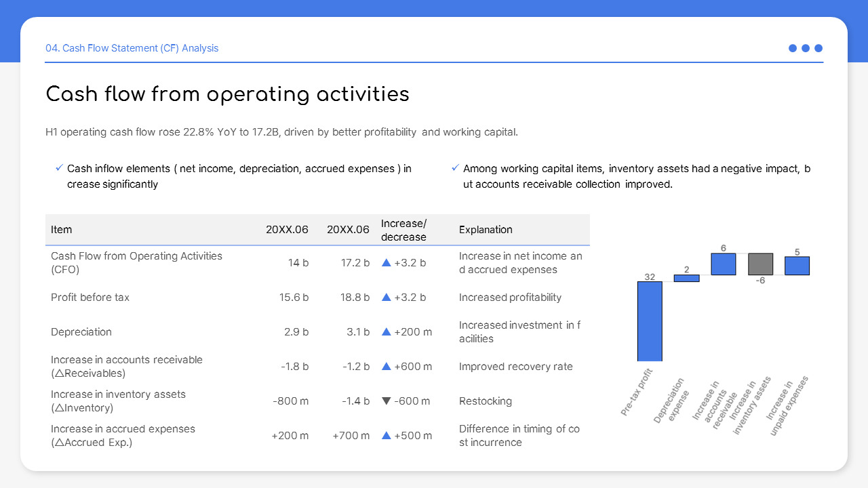Click the Cash flow from operating activities title
Viewport: 868px width, 488px height.
point(227,94)
